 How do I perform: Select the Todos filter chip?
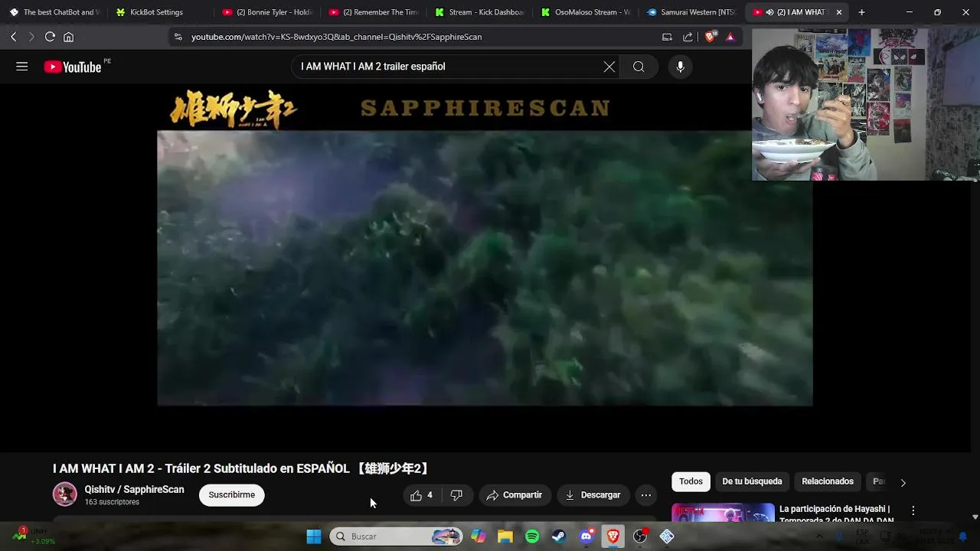tap(691, 481)
